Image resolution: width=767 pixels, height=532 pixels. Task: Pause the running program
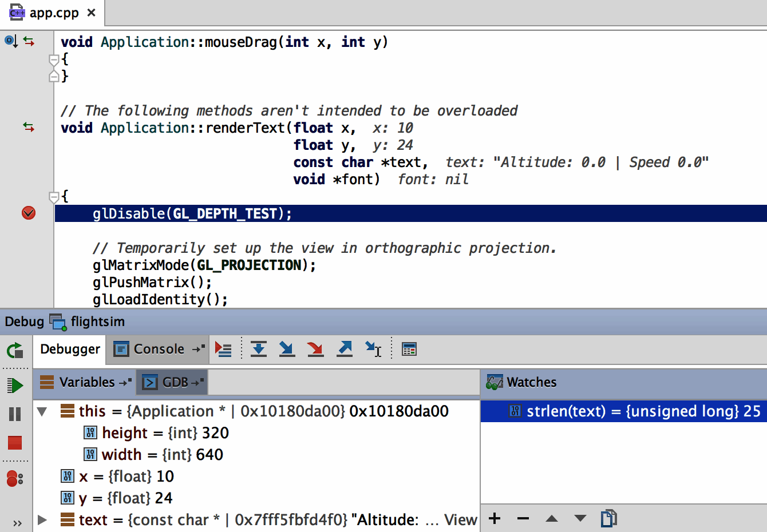(15, 414)
